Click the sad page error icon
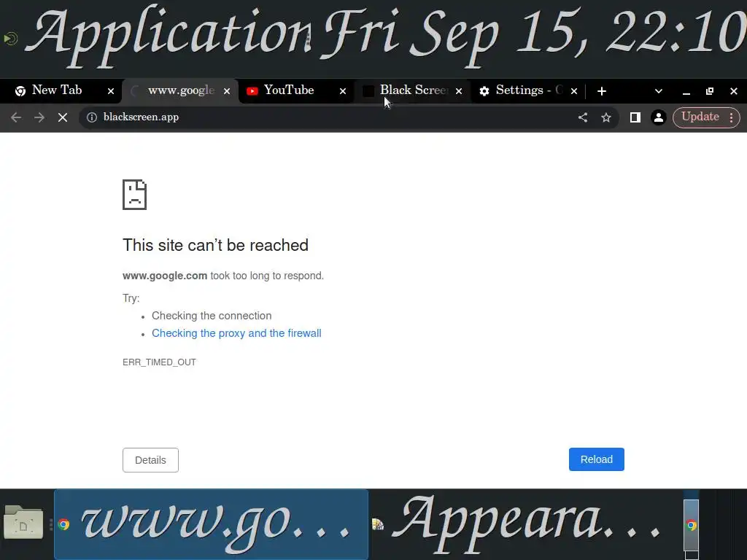The width and height of the screenshot is (747, 560). pos(134,194)
